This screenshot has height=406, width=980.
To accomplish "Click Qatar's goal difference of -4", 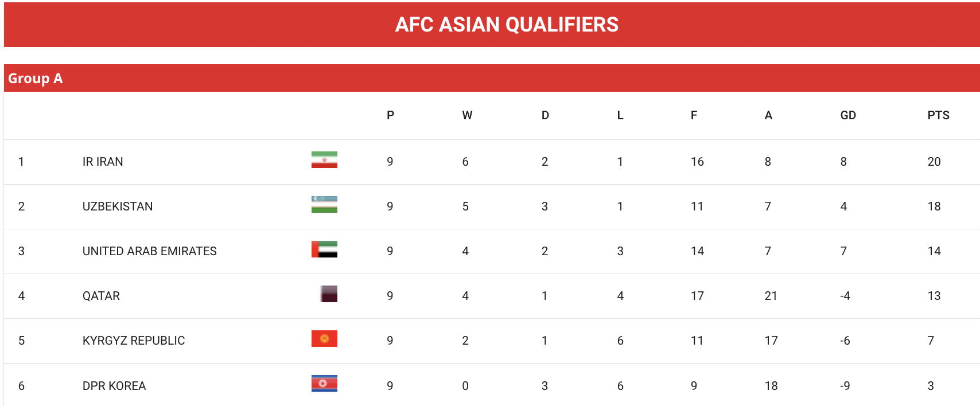I will click(x=845, y=296).
